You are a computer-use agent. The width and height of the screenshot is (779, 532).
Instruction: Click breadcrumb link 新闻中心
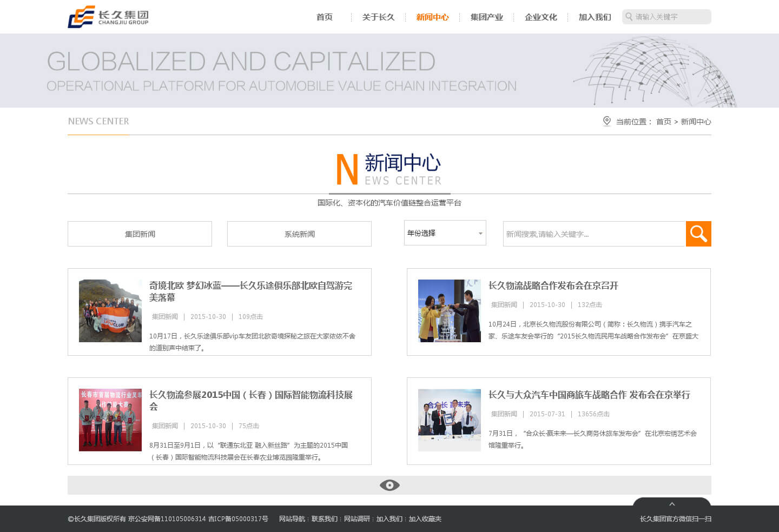(696, 122)
